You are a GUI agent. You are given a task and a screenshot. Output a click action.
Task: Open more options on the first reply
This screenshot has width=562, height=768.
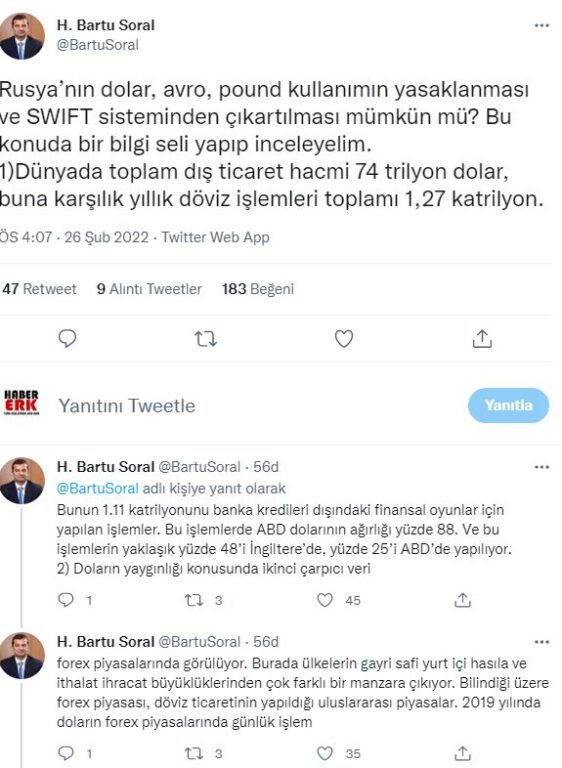click(541, 467)
